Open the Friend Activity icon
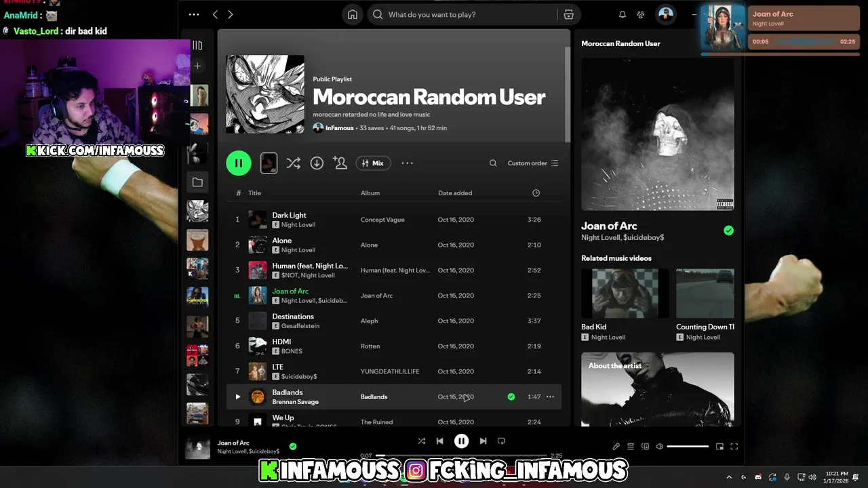Image resolution: width=868 pixels, height=488 pixels. pyautogui.click(x=641, y=14)
